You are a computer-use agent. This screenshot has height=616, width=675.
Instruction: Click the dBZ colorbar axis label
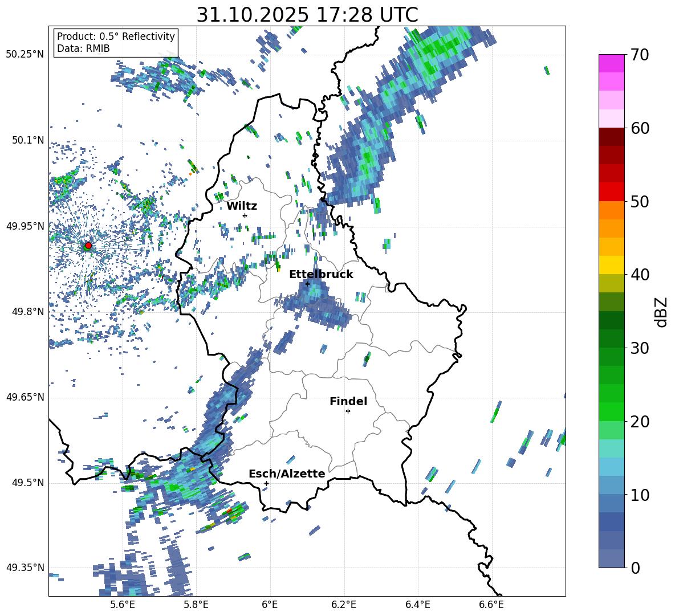(662, 312)
